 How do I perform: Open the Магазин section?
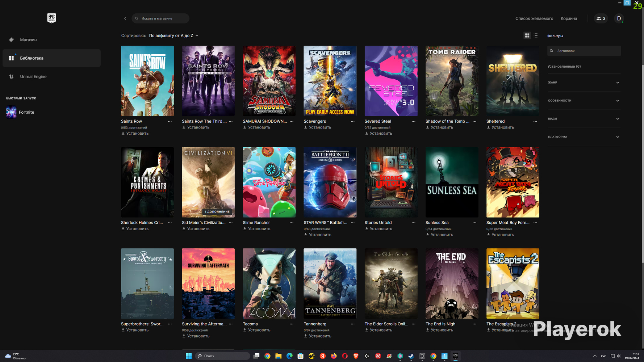click(51, 40)
